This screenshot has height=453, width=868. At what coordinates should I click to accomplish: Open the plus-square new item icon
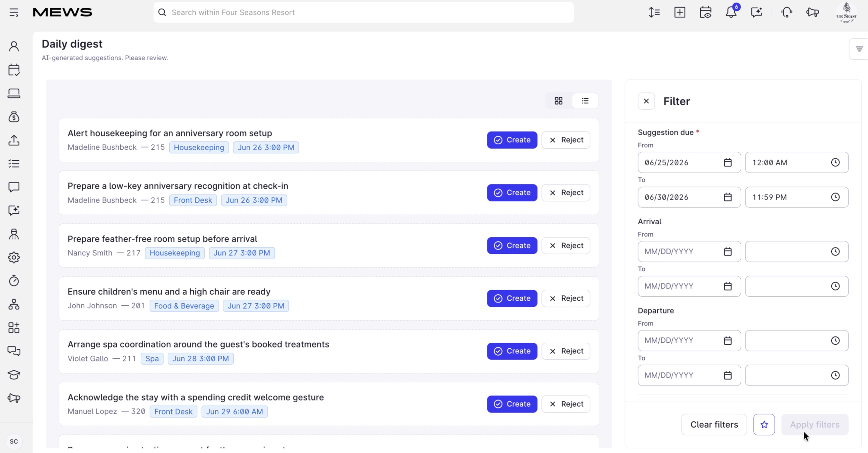tap(680, 12)
